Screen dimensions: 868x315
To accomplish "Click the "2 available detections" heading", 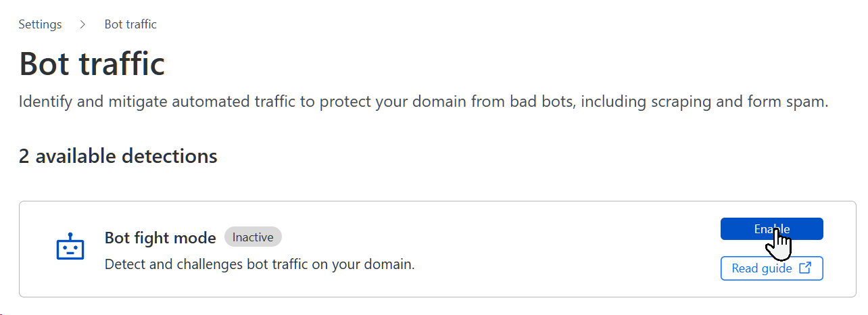I will pos(118,156).
